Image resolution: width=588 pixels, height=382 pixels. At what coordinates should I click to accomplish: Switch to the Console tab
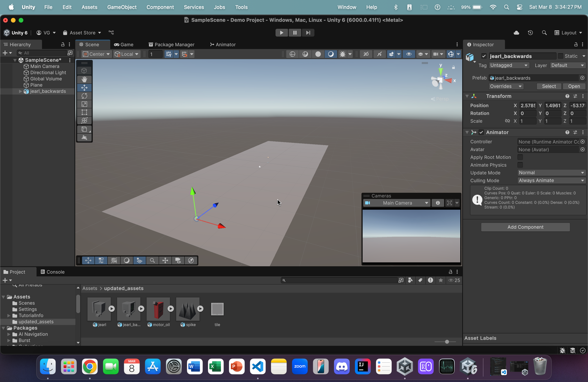52,272
